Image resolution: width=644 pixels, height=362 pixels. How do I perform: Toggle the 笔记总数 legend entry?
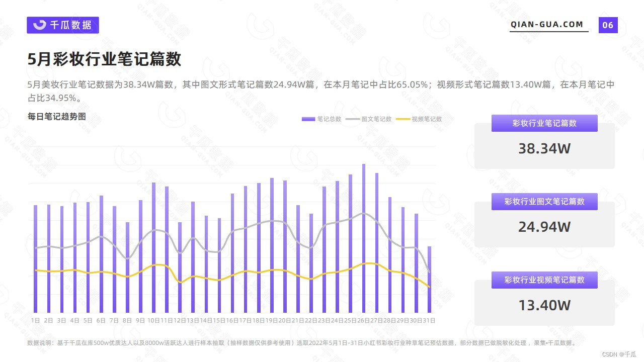[321, 119]
